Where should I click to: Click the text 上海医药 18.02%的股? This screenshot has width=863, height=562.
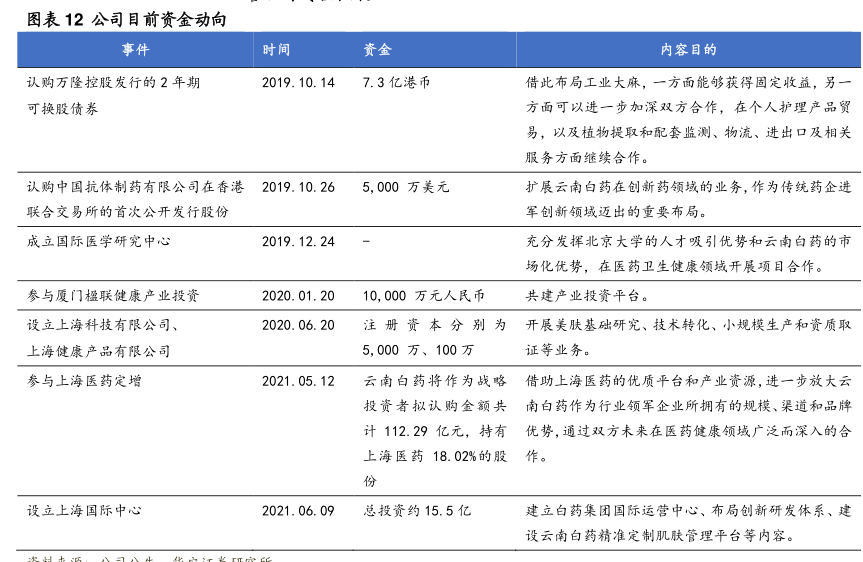pyautogui.click(x=435, y=456)
